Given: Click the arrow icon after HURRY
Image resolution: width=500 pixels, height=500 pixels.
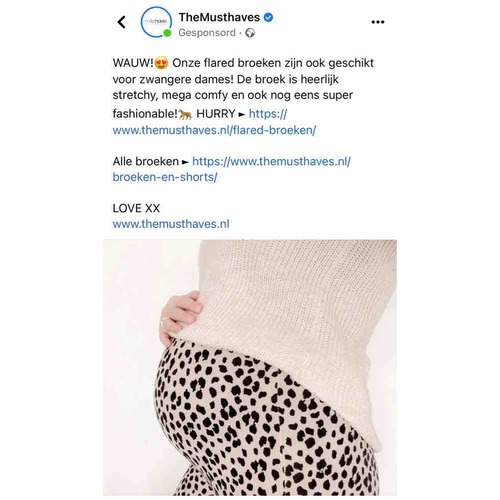Looking at the screenshot, I should (x=242, y=115).
